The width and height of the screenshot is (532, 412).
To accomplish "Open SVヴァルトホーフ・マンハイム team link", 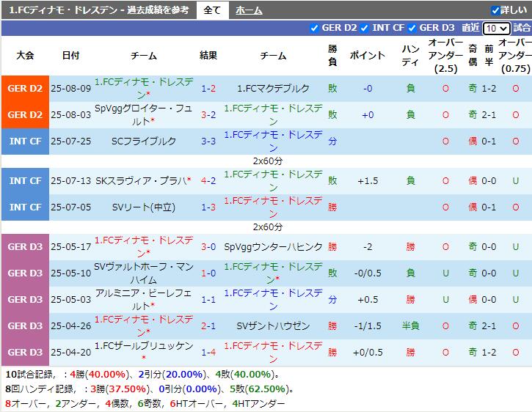I will (x=144, y=273).
